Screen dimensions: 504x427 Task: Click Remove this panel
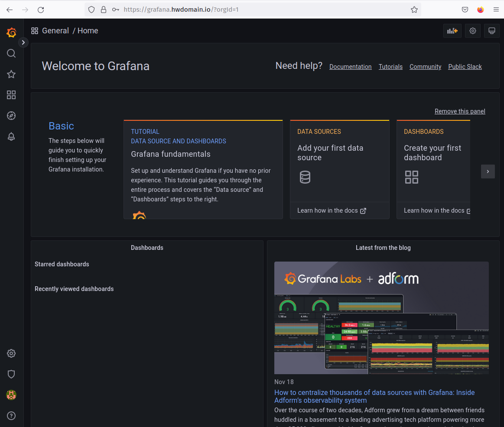[x=460, y=111]
